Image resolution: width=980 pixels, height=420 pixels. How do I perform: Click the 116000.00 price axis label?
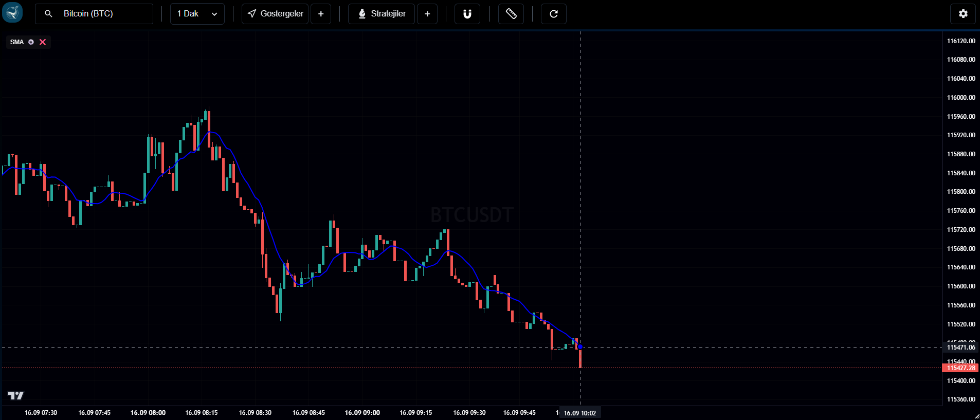click(x=961, y=98)
